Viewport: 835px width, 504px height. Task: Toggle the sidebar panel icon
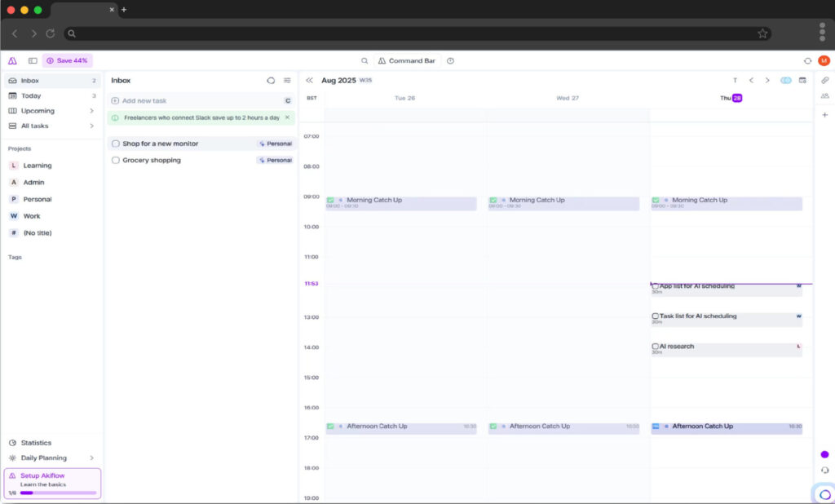[x=33, y=60]
